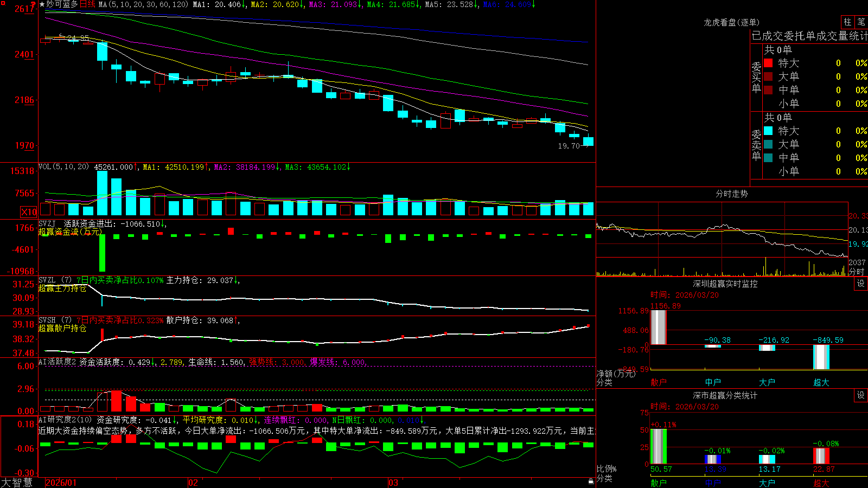The image size is (868, 488).
Task: Click the star icon before 妙可蓝多
Action: 42,4
